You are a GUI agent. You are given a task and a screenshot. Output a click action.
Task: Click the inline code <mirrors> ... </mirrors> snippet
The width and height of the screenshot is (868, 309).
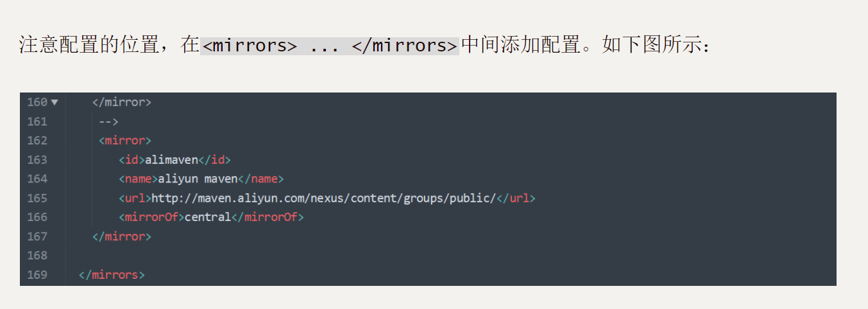pos(329,46)
